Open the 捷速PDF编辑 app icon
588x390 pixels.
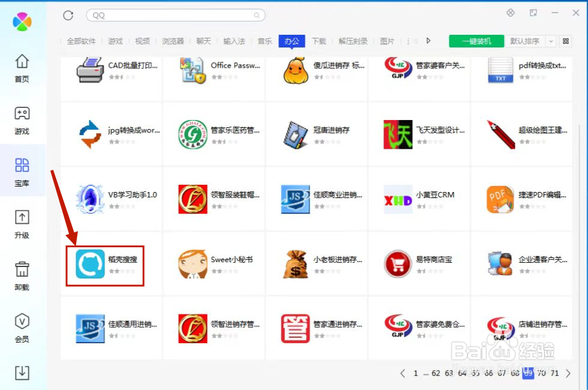click(500, 199)
